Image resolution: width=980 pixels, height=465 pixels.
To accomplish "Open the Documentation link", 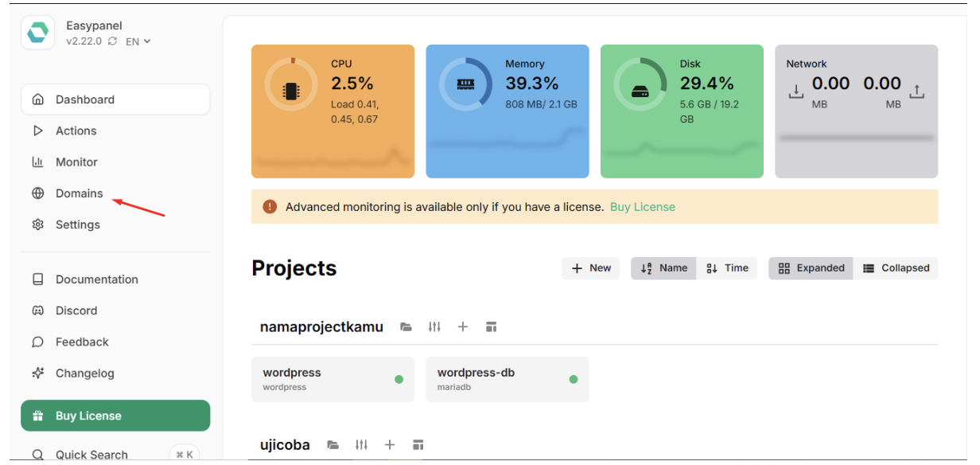I will click(115, 279).
